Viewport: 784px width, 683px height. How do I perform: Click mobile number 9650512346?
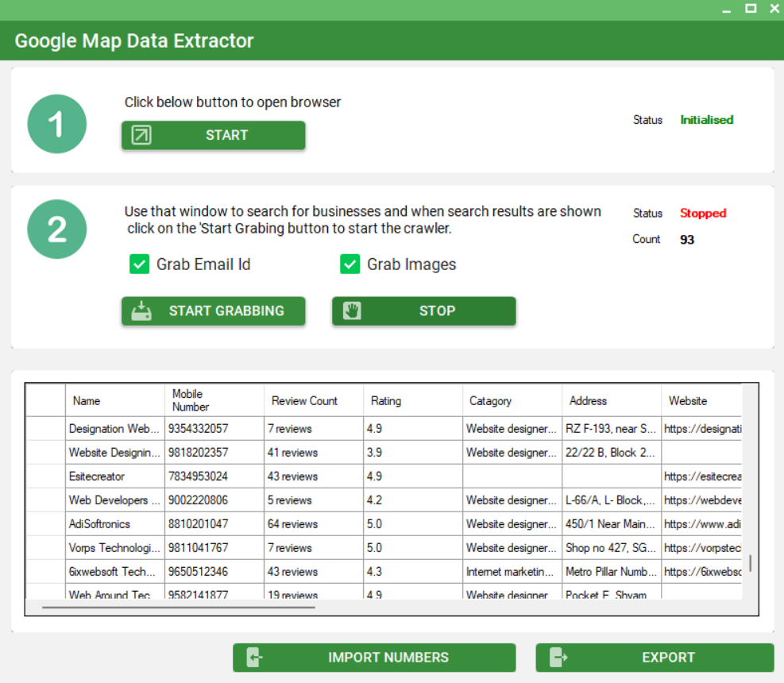[214, 572]
